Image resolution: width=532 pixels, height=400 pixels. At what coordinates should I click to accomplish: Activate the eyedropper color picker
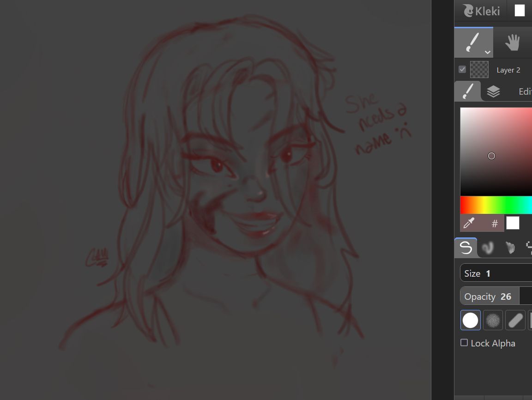(469, 223)
